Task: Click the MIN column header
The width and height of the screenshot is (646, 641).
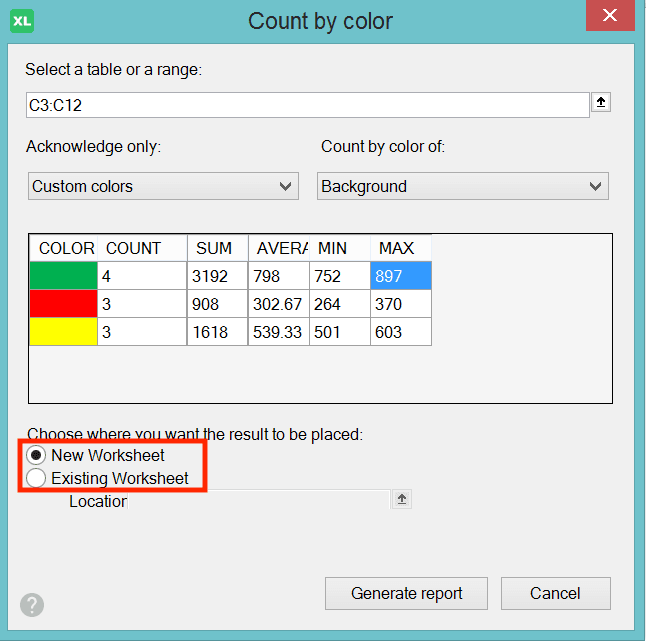Action: coord(339,248)
